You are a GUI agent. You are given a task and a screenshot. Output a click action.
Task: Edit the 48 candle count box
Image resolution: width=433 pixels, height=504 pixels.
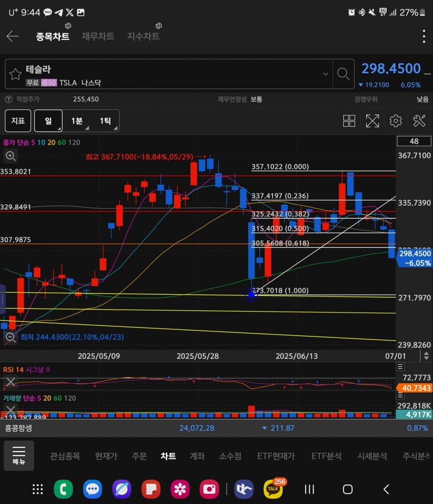pos(414,141)
